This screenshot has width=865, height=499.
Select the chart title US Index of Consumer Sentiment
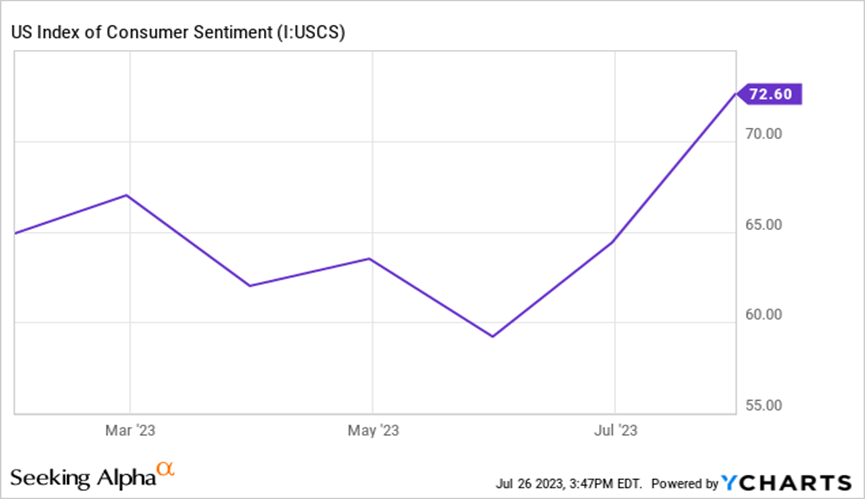(x=177, y=33)
